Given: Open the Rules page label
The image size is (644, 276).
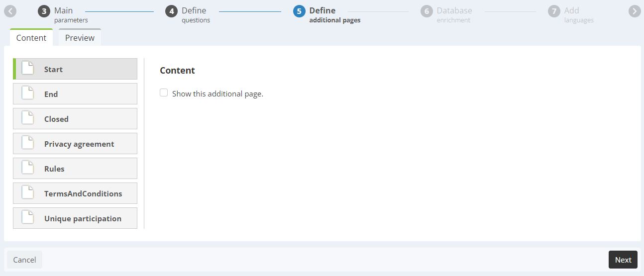Looking at the screenshot, I should pyautogui.click(x=54, y=169).
